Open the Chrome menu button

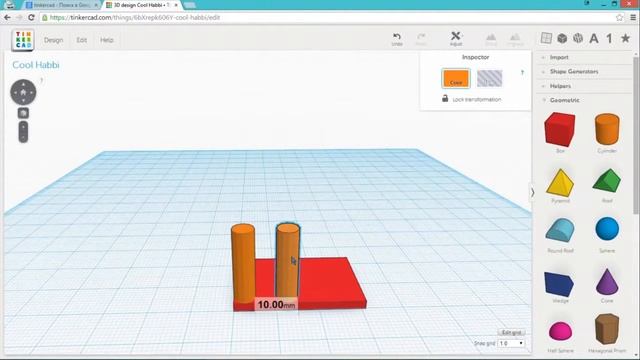[x=633, y=18]
